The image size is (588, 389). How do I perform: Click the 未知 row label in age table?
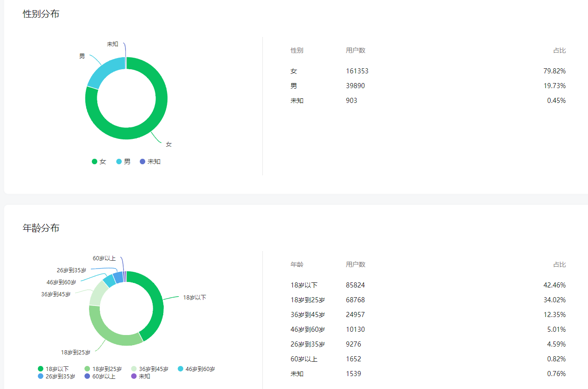297,374
